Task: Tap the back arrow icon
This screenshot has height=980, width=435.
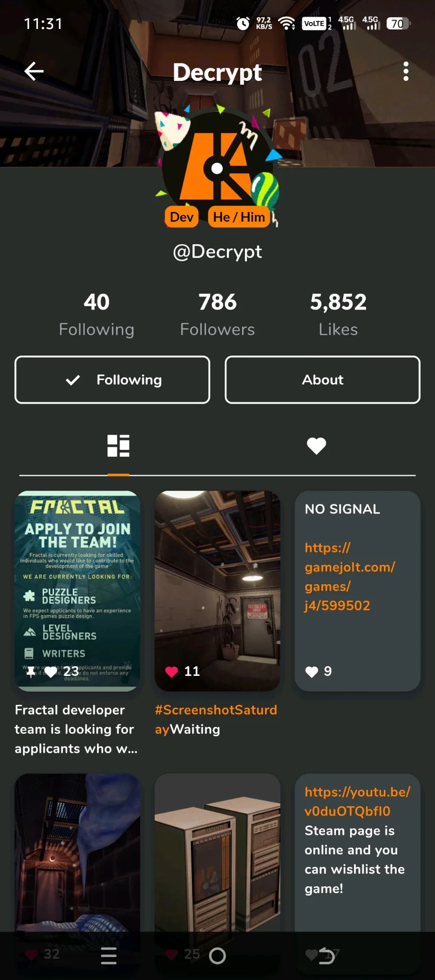Action: [x=34, y=72]
